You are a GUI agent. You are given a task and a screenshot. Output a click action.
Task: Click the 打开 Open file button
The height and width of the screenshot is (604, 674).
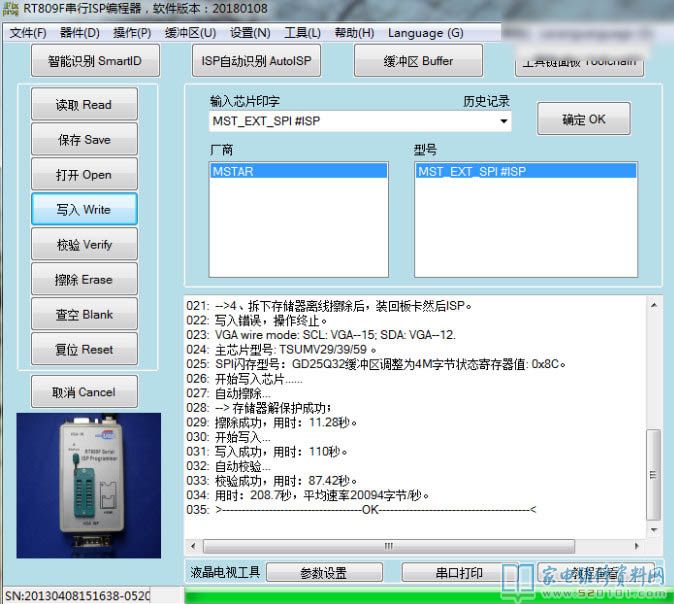(x=84, y=175)
